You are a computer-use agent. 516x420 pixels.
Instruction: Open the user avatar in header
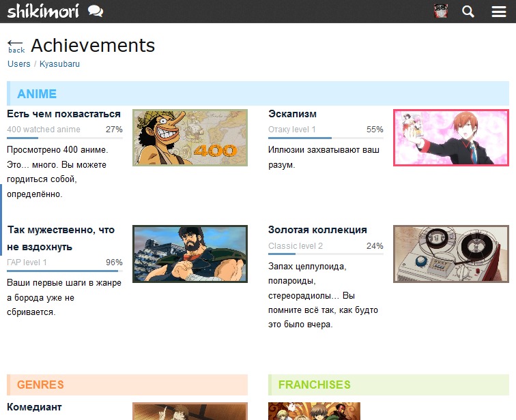point(441,11)
